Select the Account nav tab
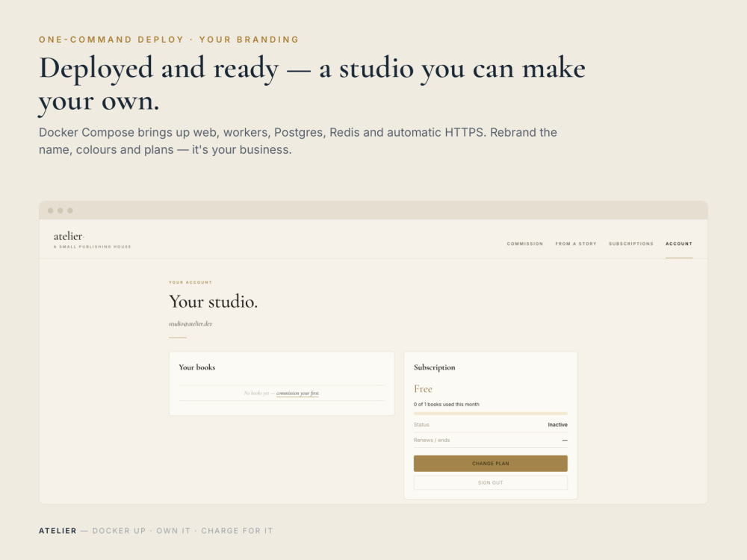Image resolution: width=747 pixels, height=560 pixels. (x=679, y=244)
